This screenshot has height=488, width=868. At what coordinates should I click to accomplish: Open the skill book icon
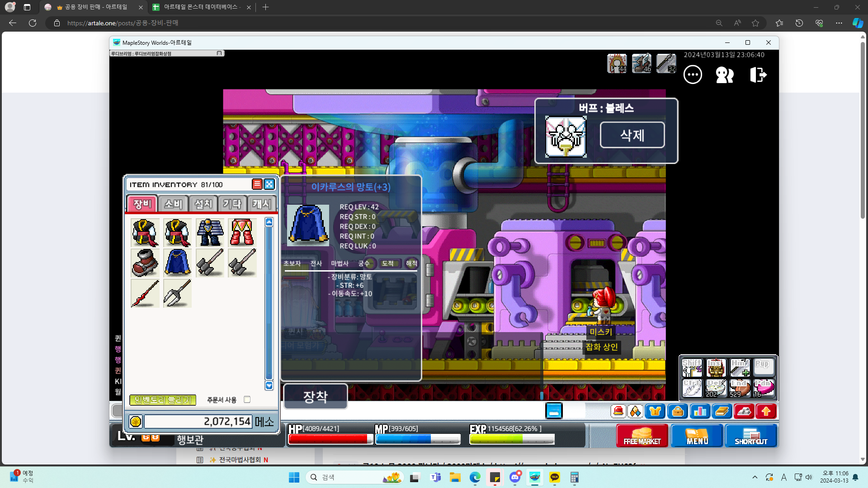click(x=722, y=411)
